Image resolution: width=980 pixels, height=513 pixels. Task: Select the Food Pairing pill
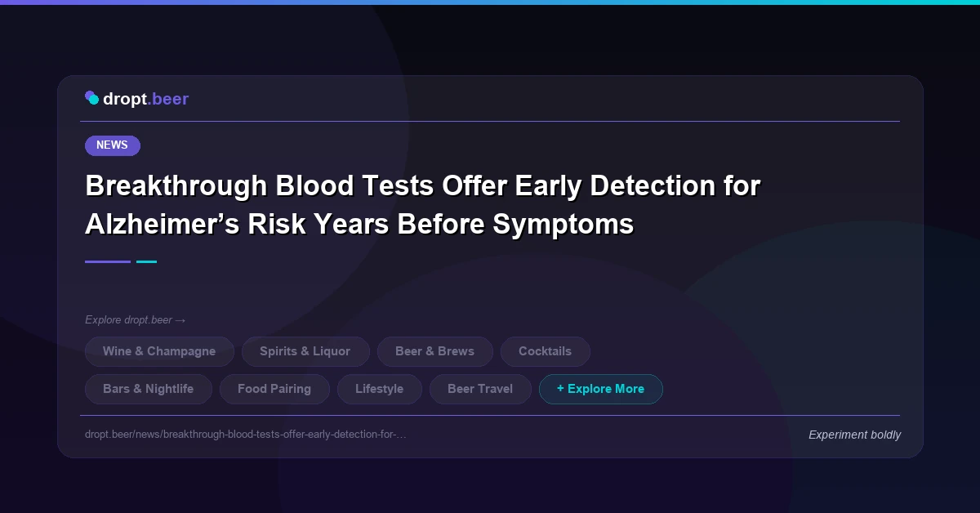[274, 389]
